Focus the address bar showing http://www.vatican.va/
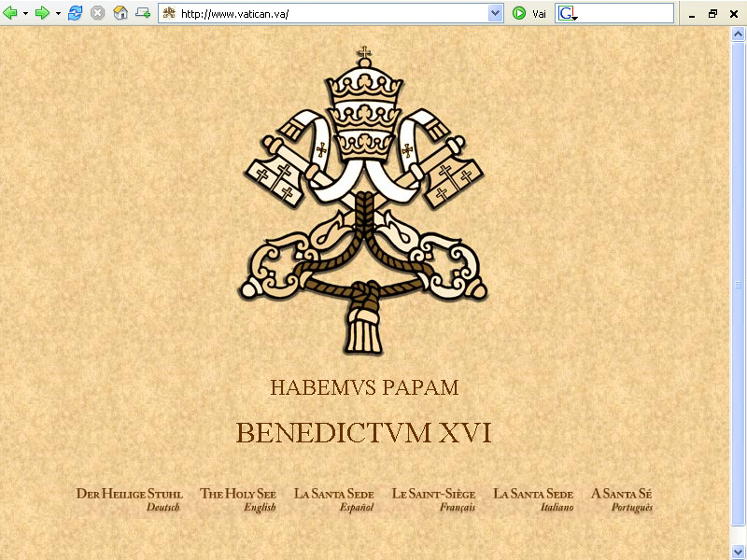Image resolution: width=747 pixels, height=560 pixels. 331,13
